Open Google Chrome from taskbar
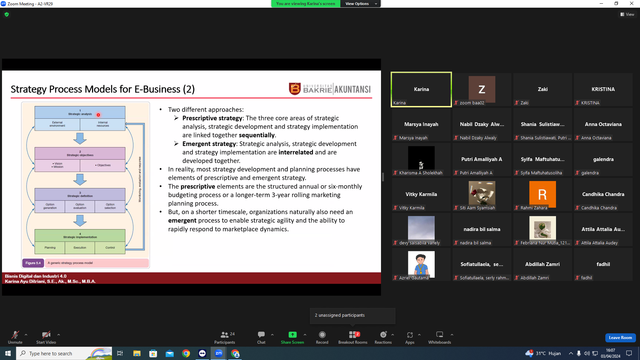The image size is (640, 360). pos(186,353)
